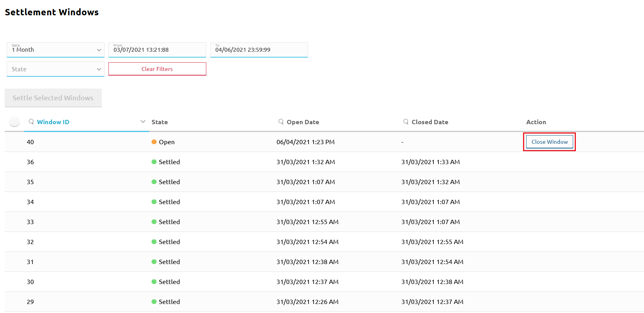This screenshot has width=644, height=313.
Task: Click the green Settled dot for window 29
Action: pyautogui.click(x=154, y=302)
